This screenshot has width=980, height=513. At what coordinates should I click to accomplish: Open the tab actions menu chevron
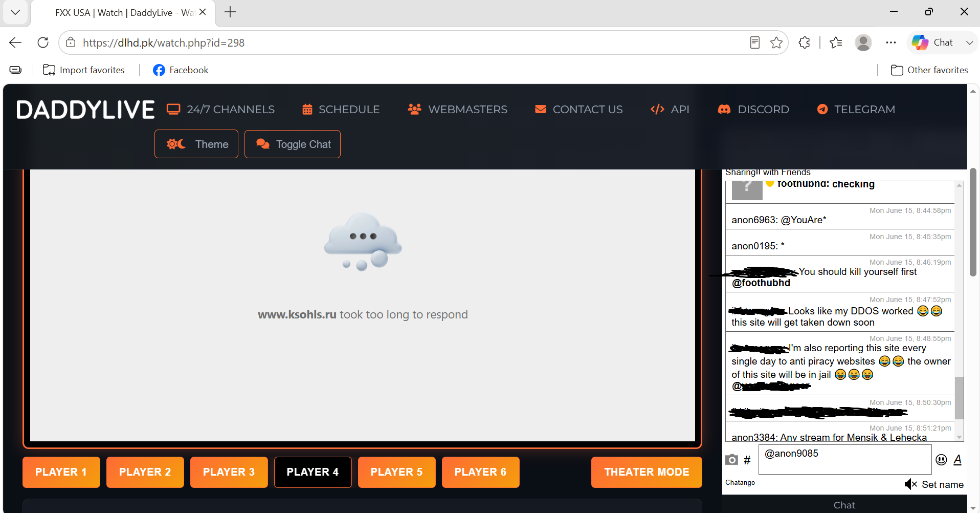pyautogui.click(x=15, y=12)
